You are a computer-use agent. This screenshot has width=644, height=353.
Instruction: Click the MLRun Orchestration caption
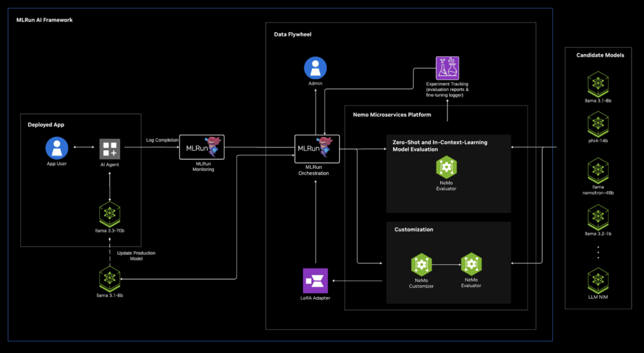314,170
